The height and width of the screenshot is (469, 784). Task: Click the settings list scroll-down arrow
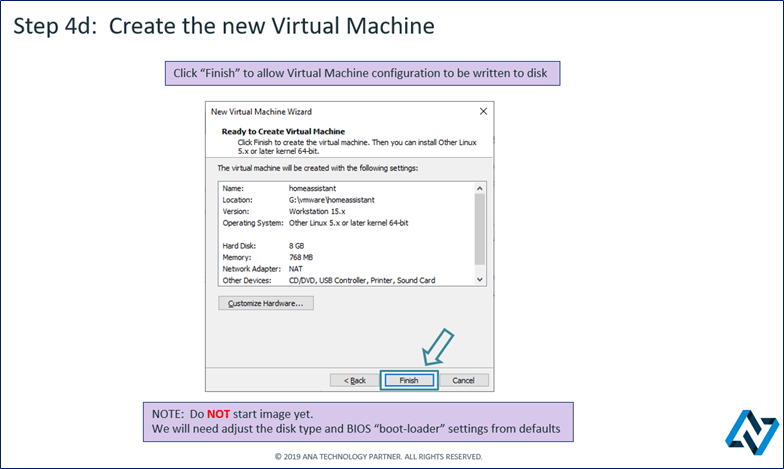[x=479, y=280]
